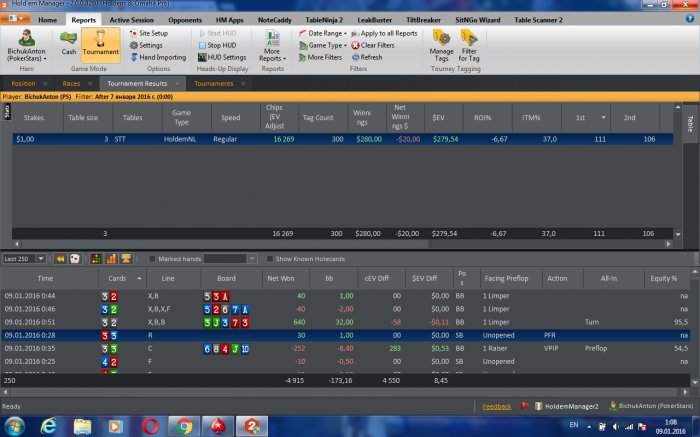This screenshot has height=437, width=700.
Task: Click the Feedback link in status bar
Action: 496,406
